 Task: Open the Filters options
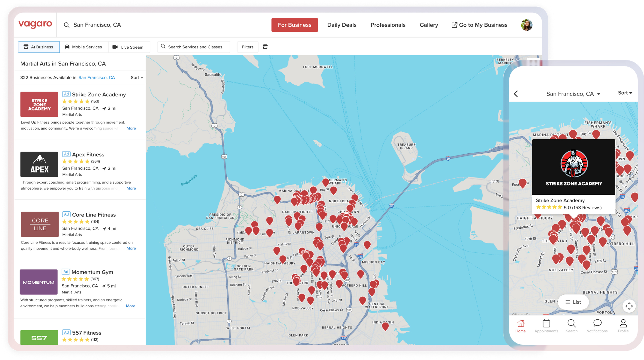248,47
